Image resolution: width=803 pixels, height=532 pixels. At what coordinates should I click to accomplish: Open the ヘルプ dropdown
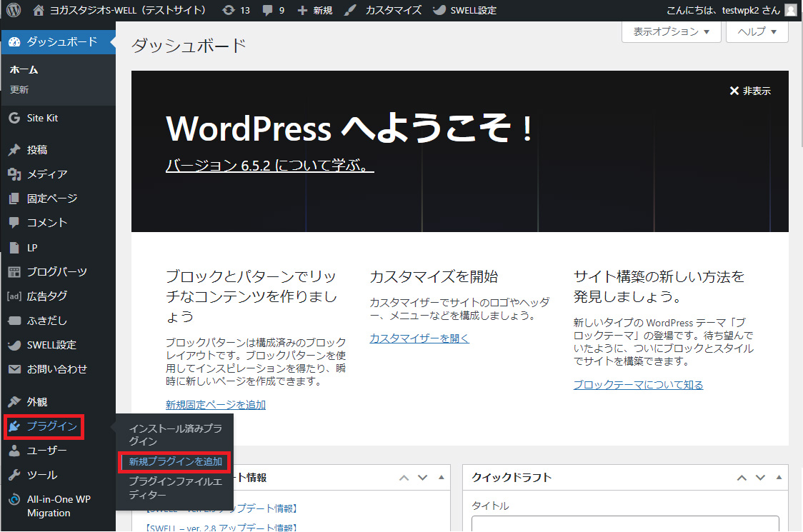click(757, 31)
